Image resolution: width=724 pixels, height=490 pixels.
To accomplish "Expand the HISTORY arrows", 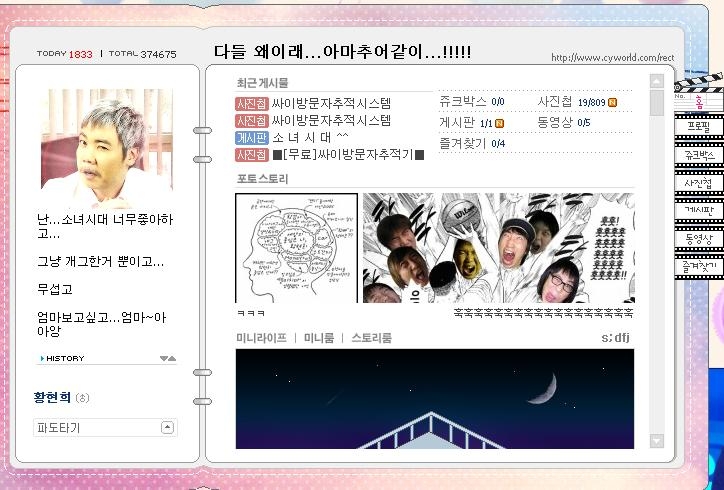I will click(x=167, y=358).
